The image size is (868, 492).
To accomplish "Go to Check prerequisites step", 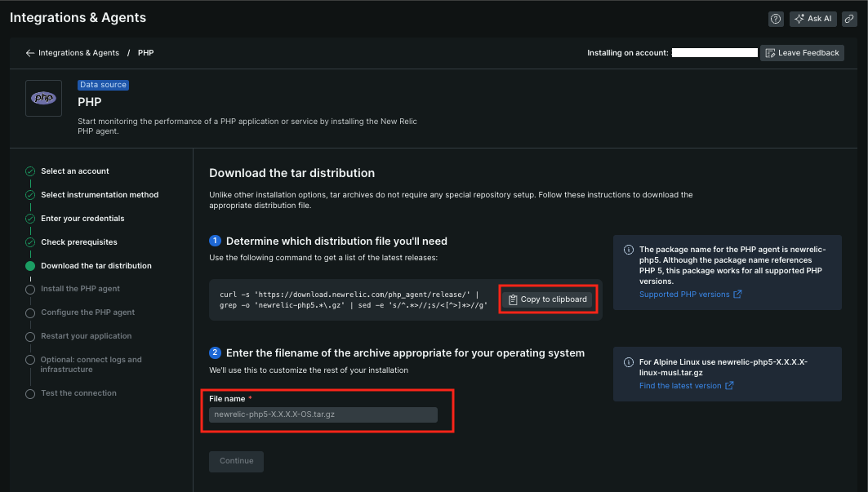I will coord(79,242).
